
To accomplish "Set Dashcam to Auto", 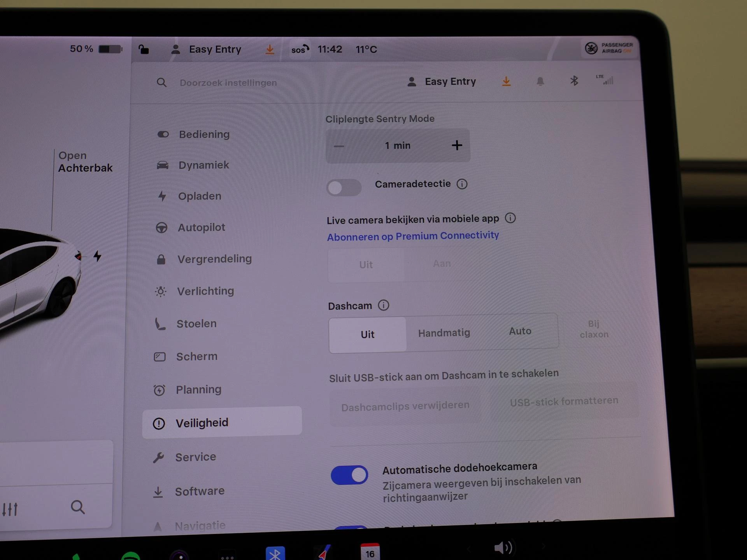I will (520, 331).
